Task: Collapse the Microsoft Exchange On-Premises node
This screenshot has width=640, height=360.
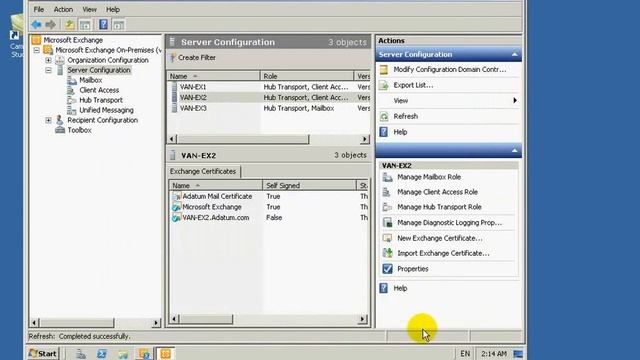Action: click(x=37, y=50)
